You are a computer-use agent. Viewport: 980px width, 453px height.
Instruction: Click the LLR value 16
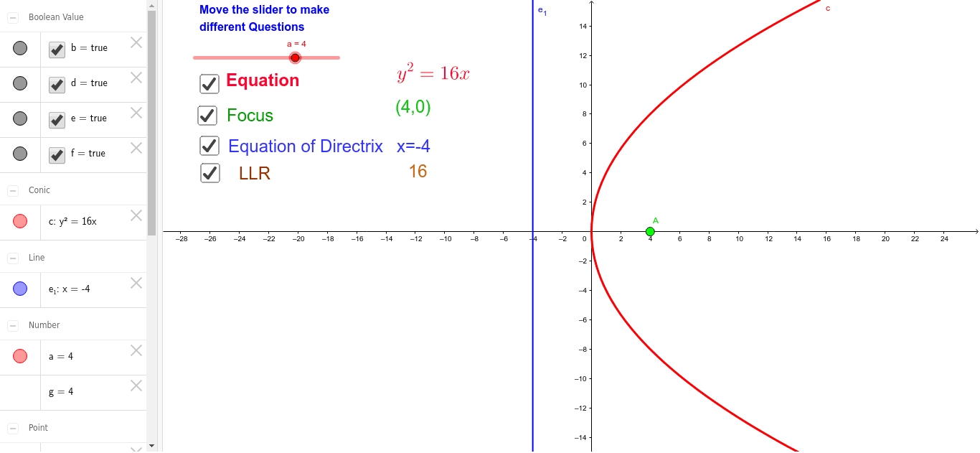(418, 171)
